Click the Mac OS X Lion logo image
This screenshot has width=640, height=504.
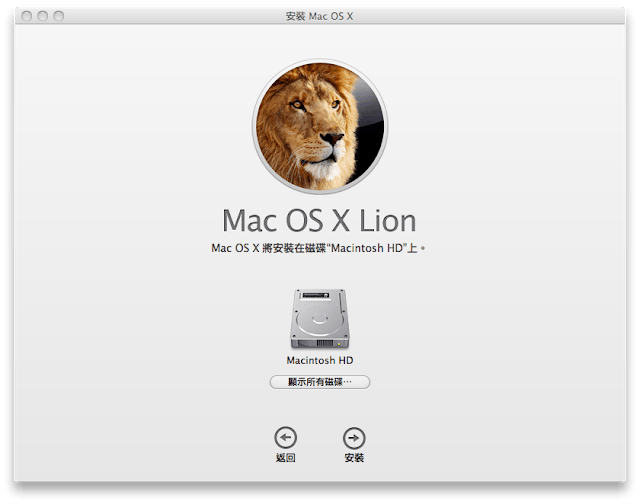320,126
